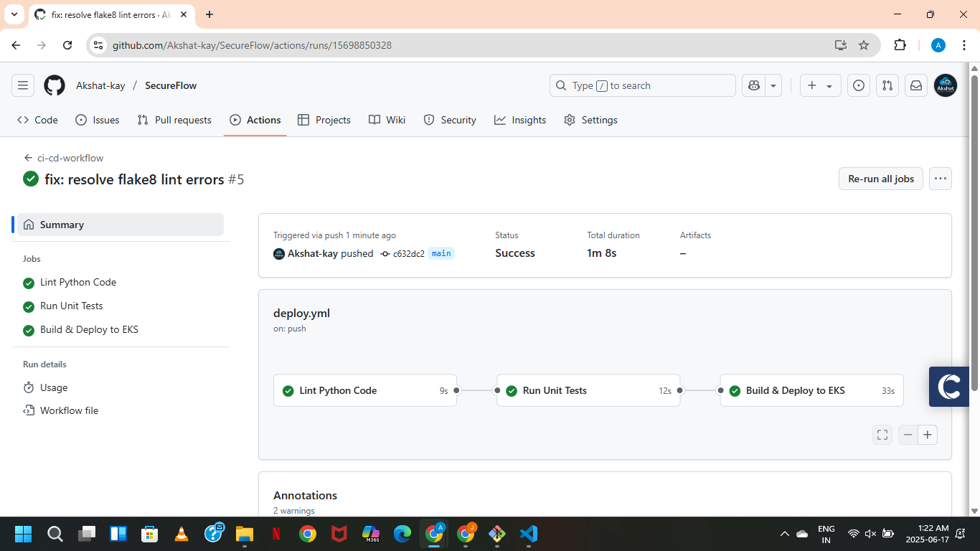This screenshot has height=551, width=980.
Task: Click the main branch label
Action: coord(441,253)
